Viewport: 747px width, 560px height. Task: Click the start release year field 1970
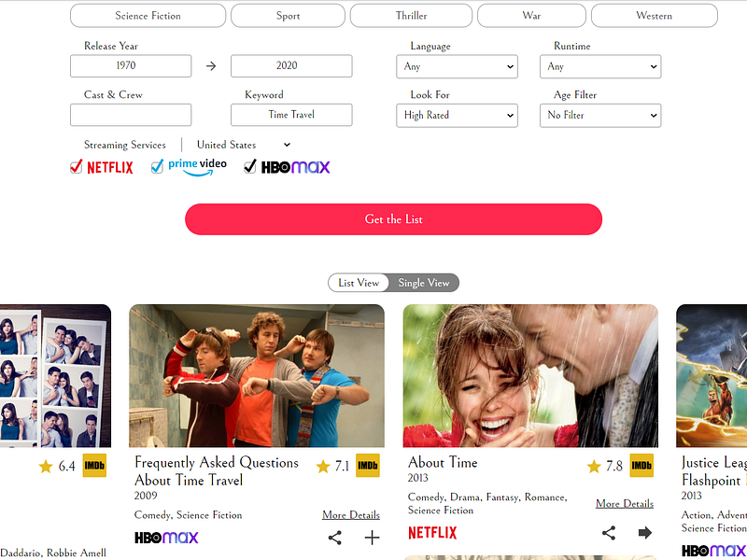click(x=131, y=65)
